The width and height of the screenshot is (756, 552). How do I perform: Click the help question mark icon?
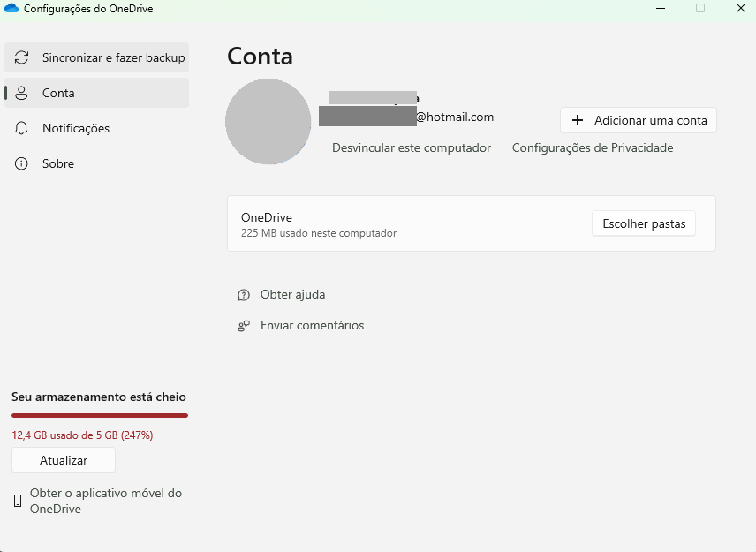[244, 295]
